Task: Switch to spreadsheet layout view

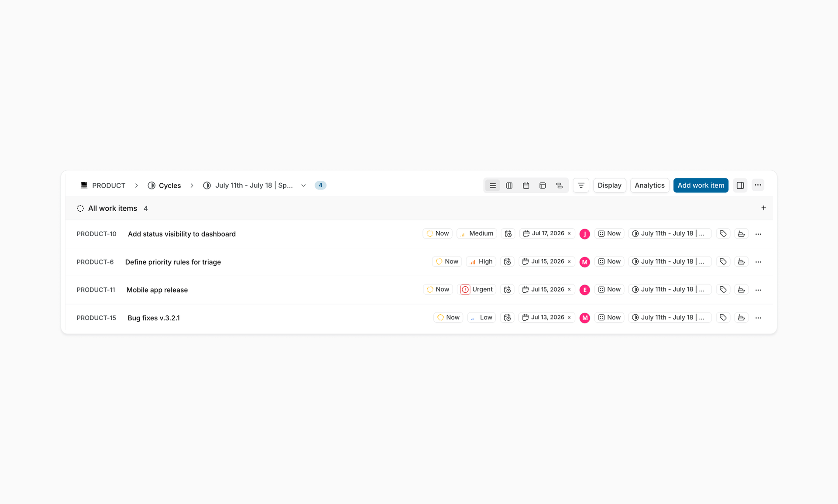Action: pyautogui.click(x=543, y=185)
